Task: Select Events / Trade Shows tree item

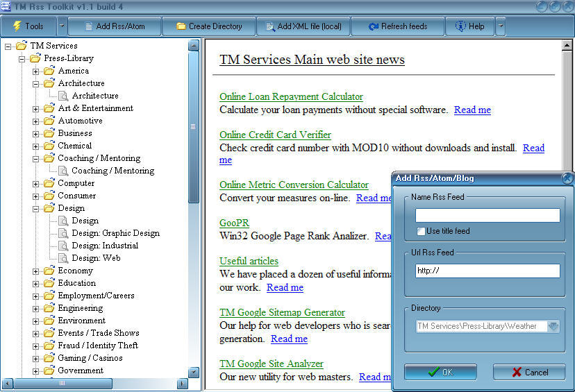Action: click(x=99, y=332)
